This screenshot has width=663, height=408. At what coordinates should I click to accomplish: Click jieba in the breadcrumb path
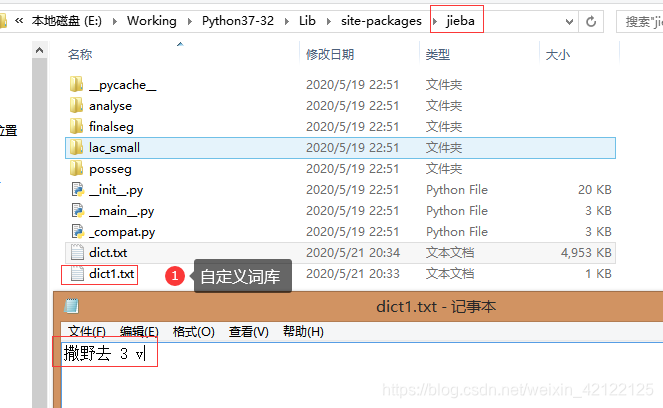460,21
